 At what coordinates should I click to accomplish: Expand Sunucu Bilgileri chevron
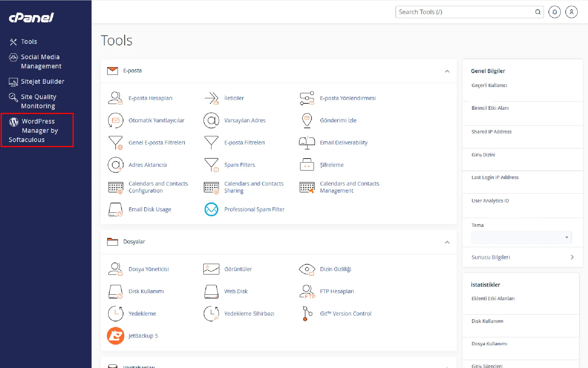572,257
